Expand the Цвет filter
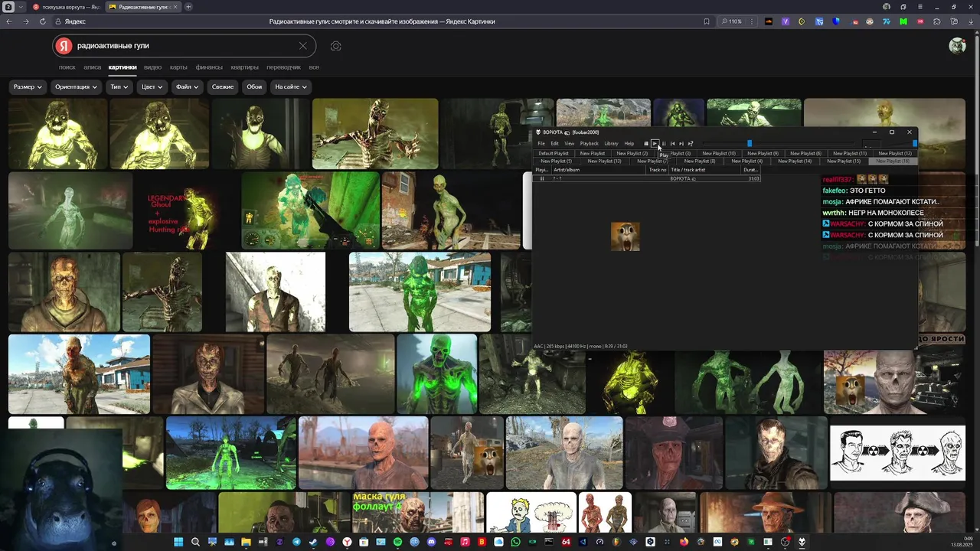 (x=152, y=86)
